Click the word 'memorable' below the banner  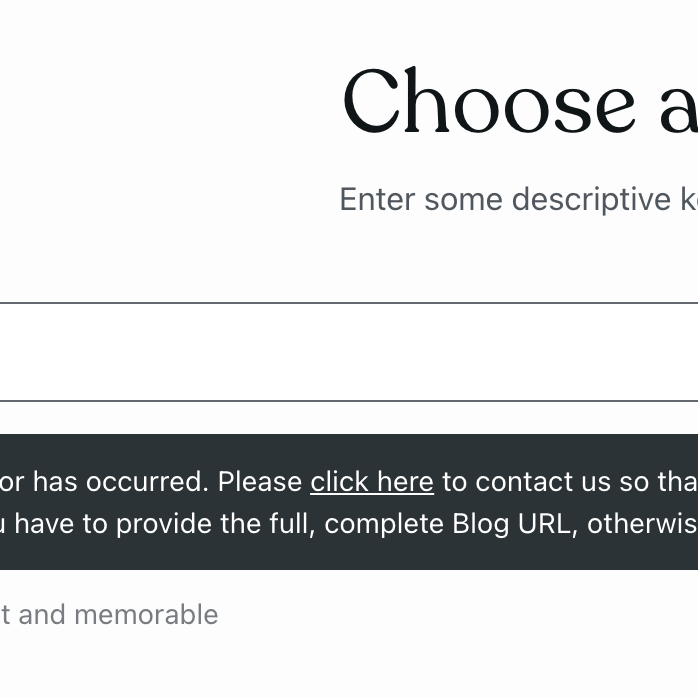tap(146, 614)
